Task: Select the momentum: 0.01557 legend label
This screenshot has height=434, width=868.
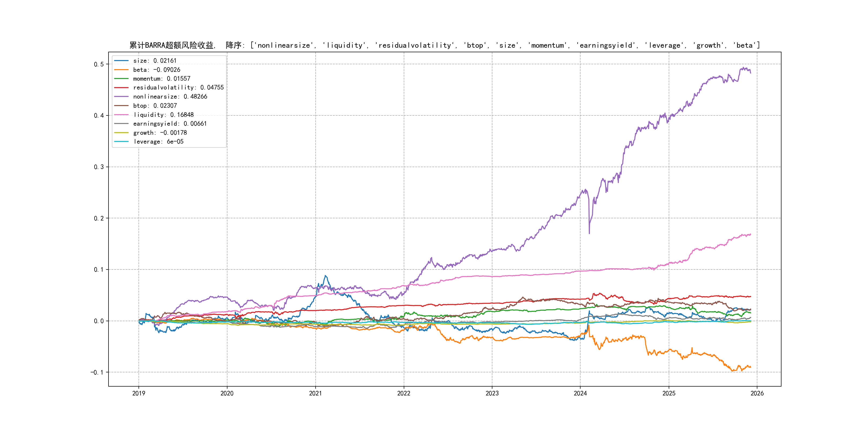Action: pyautogui.click(x=161, y=79)
